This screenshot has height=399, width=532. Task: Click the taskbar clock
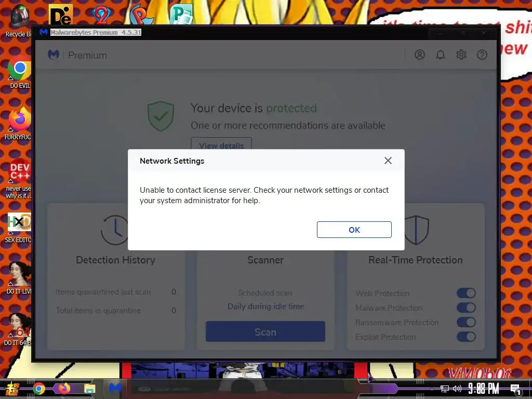(x=484, y=389)
